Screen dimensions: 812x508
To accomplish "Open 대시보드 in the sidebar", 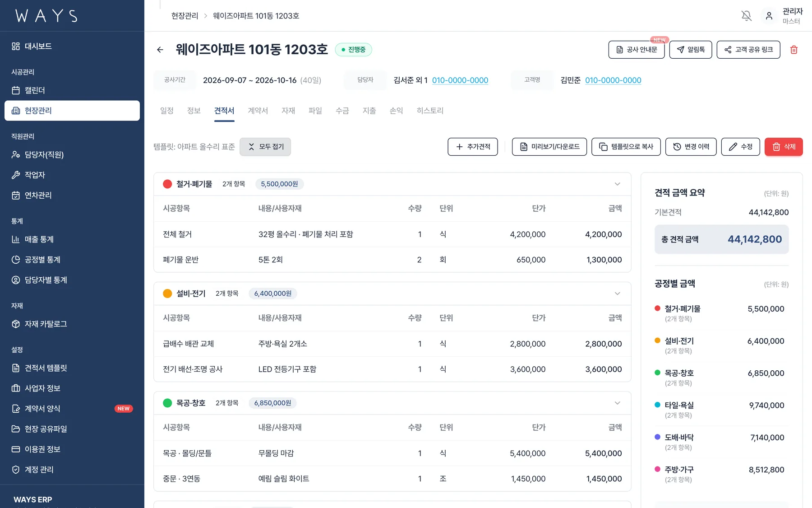I will click(x=72, y=46).
